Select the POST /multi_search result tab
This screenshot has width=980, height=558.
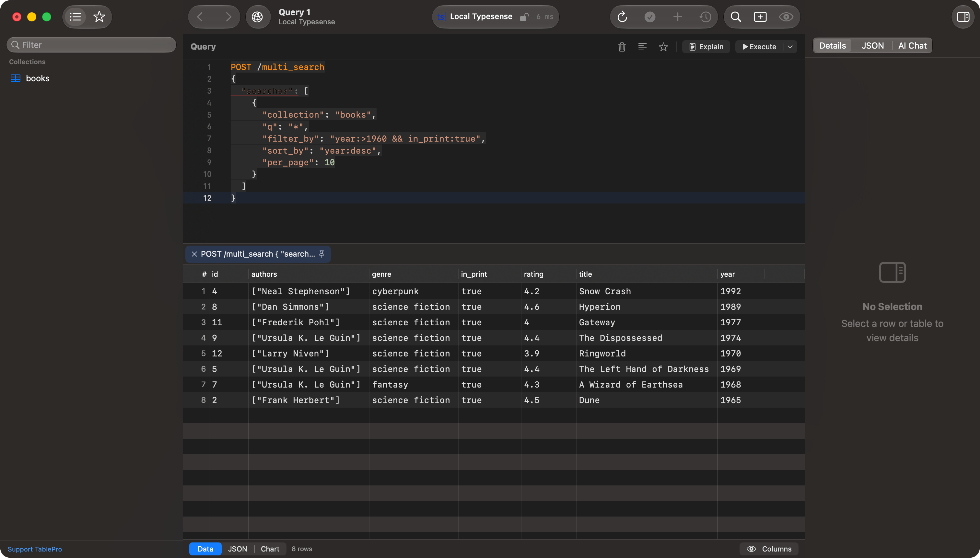[x=258, y=254]
